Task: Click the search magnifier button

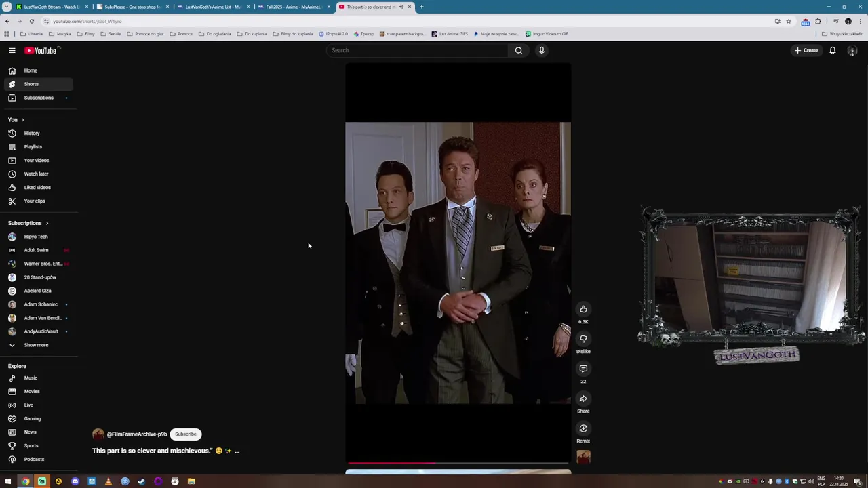Action: [x=519, y=50]
